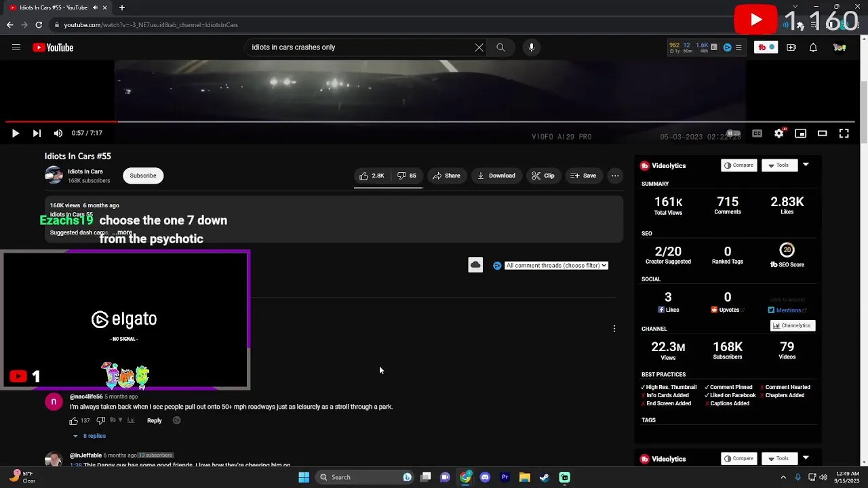
Task: Like the video with 2.8K likes
Action: (x=372, y=176)
